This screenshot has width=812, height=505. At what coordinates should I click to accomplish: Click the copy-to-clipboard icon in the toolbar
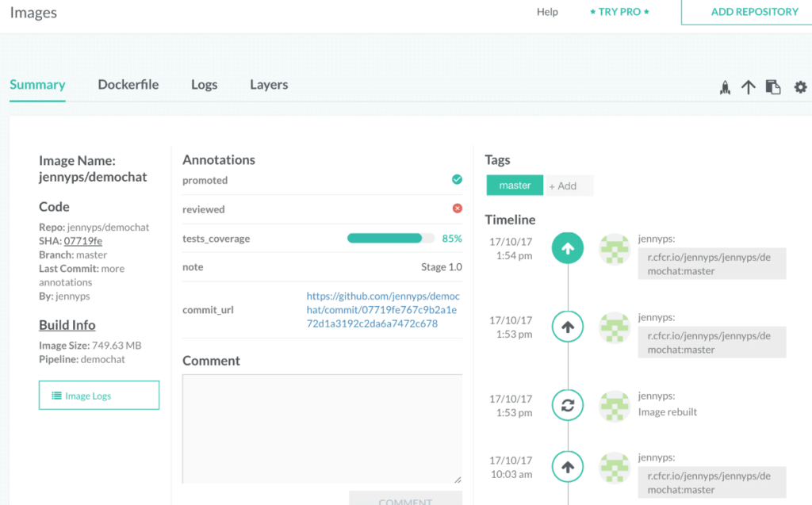pyautogui.click(x=773, y=87)
